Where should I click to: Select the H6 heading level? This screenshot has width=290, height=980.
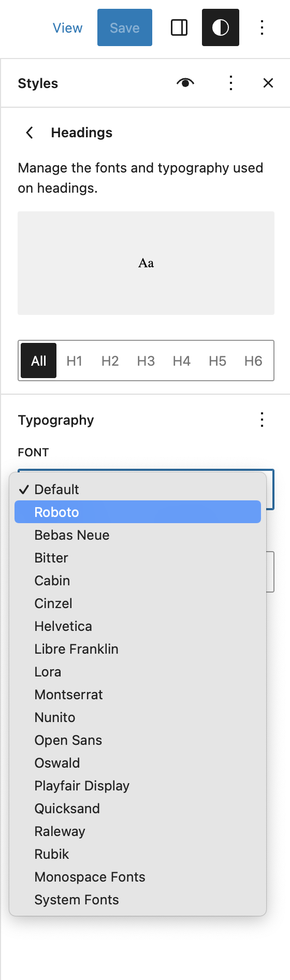tap(253, 361)
